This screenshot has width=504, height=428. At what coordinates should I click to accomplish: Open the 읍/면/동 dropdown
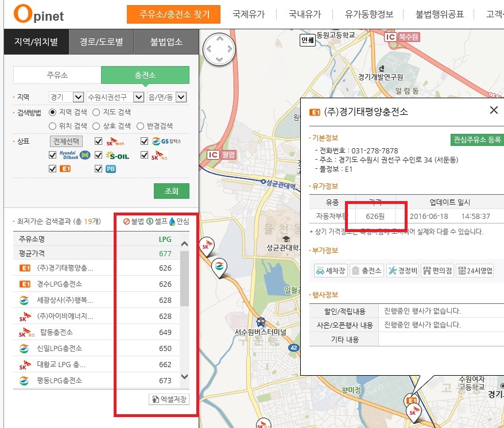[x=166, y=97]
